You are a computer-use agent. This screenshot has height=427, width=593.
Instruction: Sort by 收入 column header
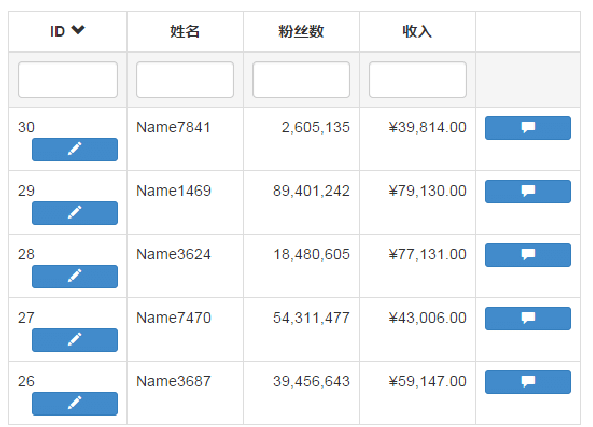click(417, 31)
